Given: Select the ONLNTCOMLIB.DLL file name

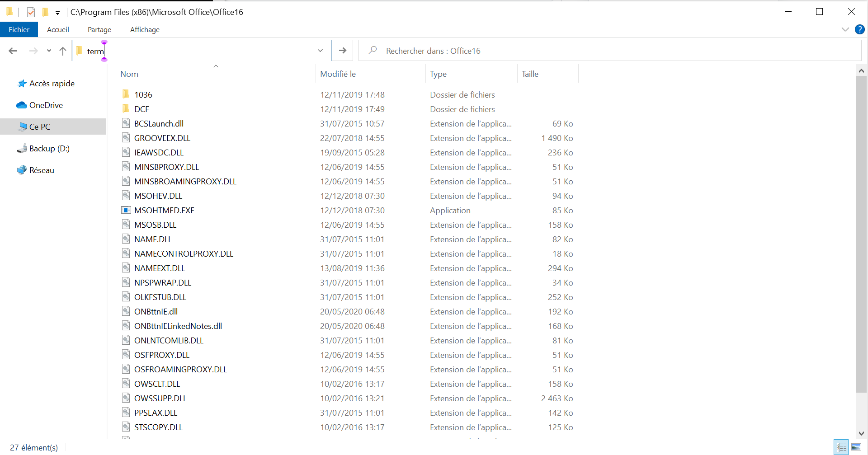Looking at the screenshot, I should [x=169, y=341].
